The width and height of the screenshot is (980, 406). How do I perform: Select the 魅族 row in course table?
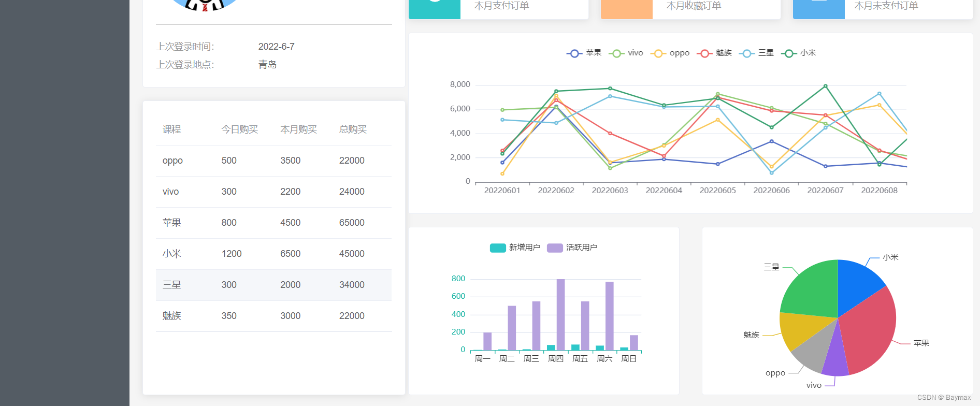tap(273, 316)
